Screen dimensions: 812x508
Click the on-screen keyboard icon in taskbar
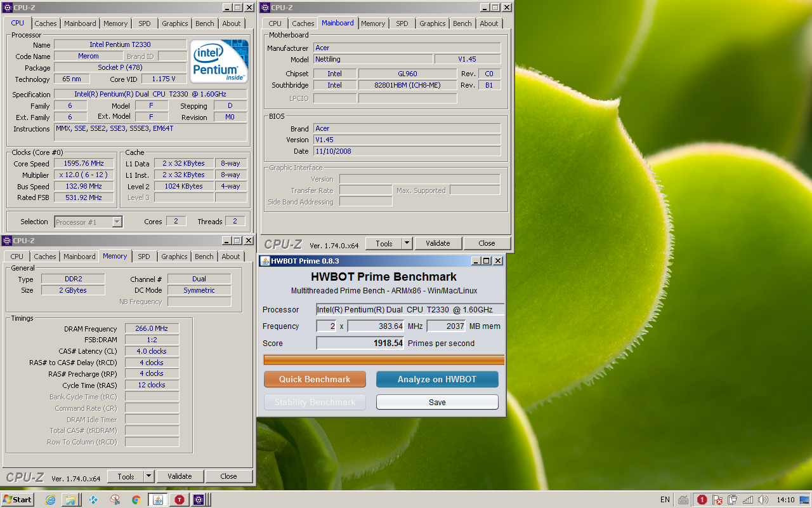tap(683, 500)
